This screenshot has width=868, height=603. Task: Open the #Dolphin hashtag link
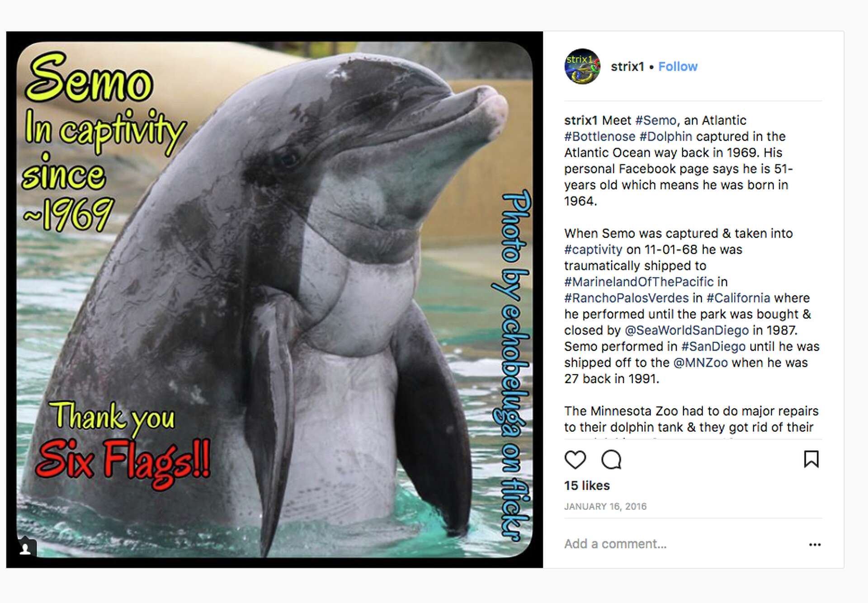click(x=665, y=137)
